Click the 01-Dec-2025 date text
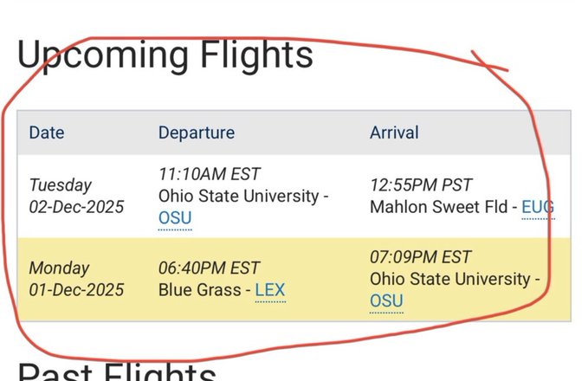This screenshot has width=588, height=381. point(76,290)
